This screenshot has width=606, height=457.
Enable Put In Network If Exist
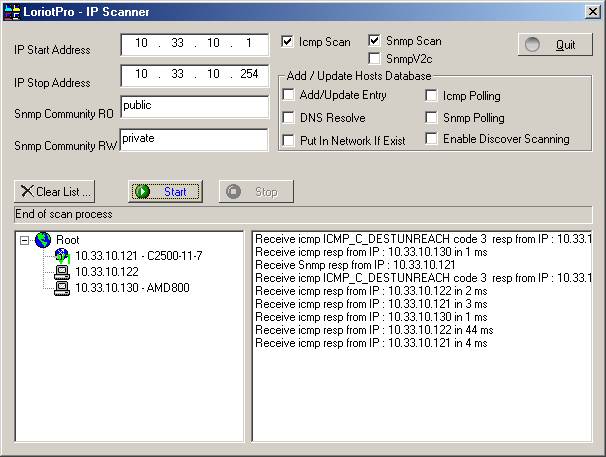tap(289, 141)
